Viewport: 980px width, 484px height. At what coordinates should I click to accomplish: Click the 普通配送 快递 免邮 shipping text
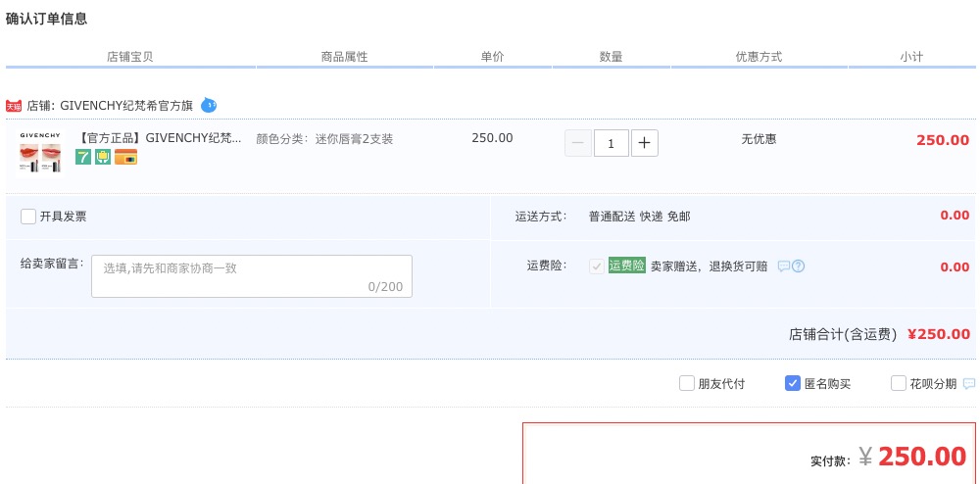639,217
